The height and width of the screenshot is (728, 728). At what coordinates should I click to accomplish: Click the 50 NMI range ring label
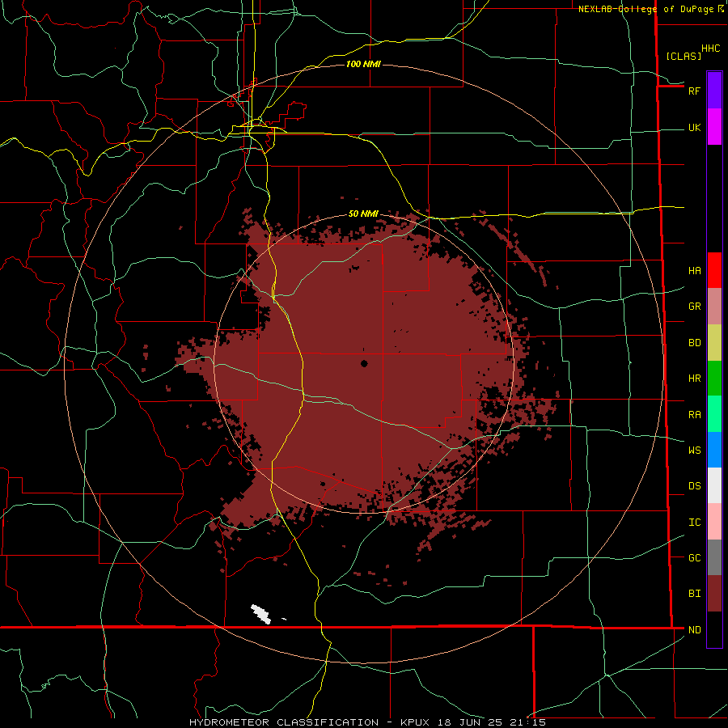363,214
